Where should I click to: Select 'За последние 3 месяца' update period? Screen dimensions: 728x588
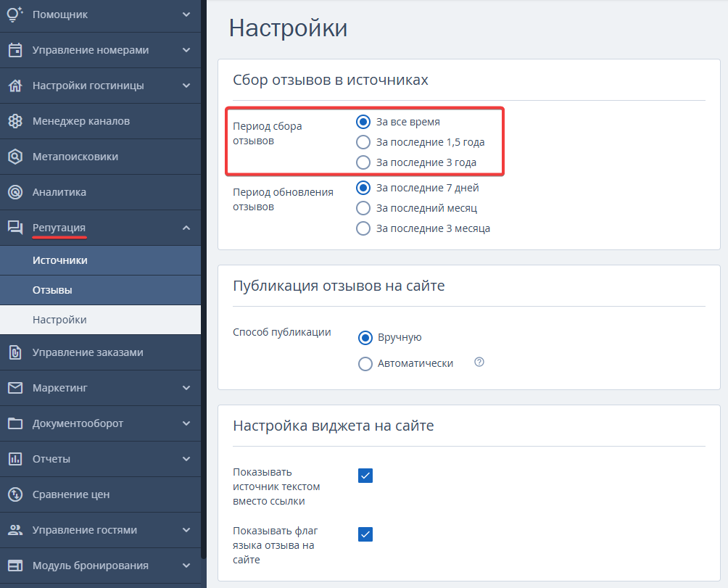[364, 228]
